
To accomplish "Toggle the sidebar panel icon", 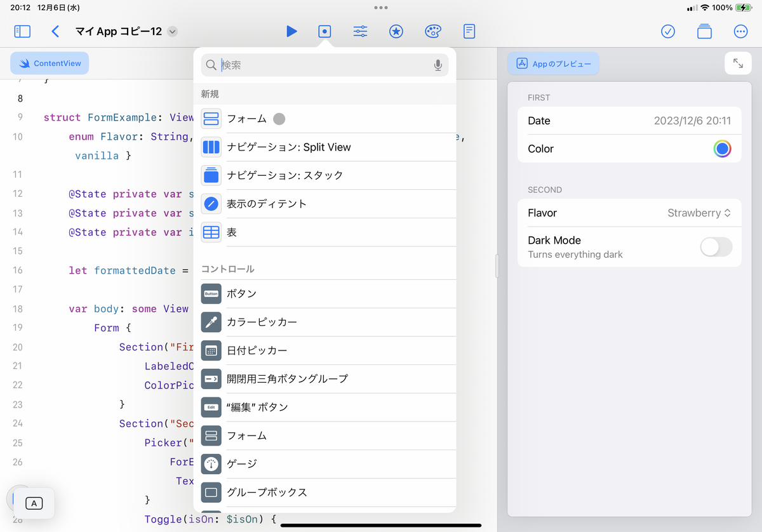I will pyautogui.click(x=22, y=31).
